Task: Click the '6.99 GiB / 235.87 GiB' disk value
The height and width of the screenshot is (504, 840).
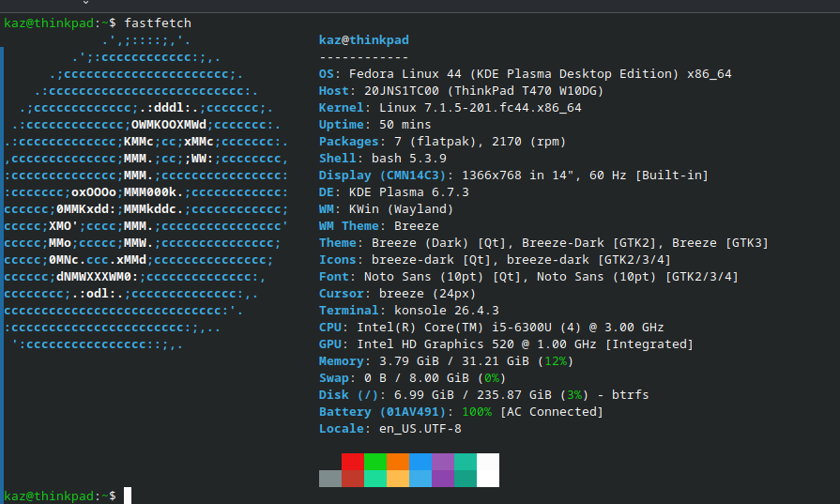Action: [x=472, y=395]
